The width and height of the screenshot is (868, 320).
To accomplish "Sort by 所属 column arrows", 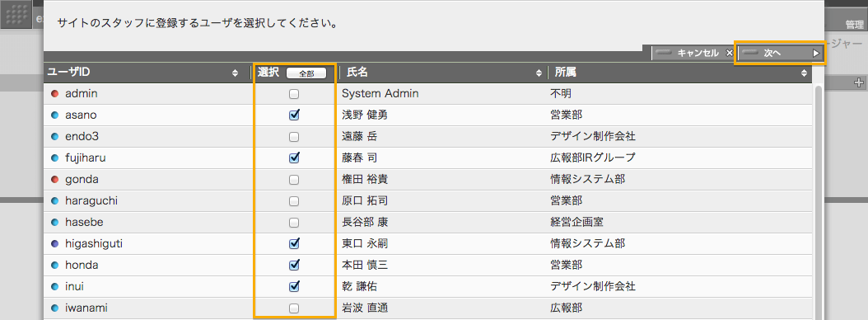I will 804,73.
